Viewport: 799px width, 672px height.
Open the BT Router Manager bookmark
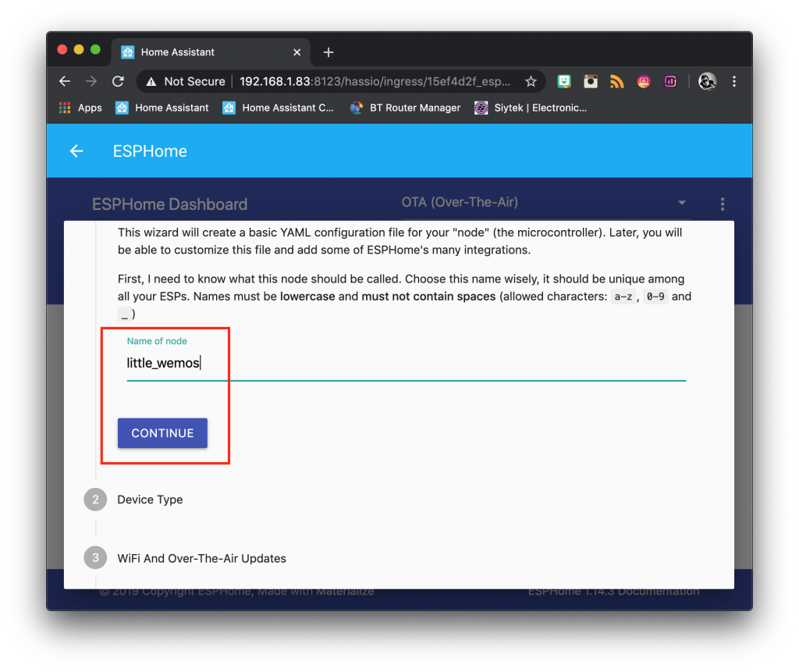(405, 108)
